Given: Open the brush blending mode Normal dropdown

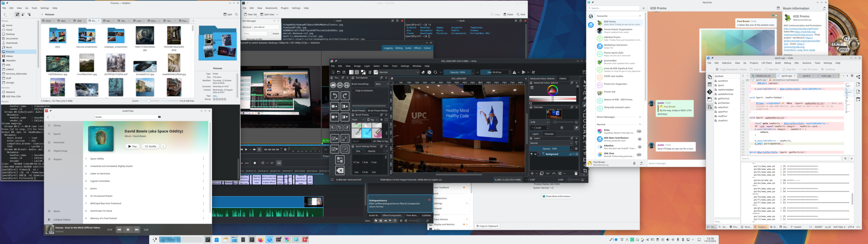Looking at the screenshot, I should coord(399,72).
